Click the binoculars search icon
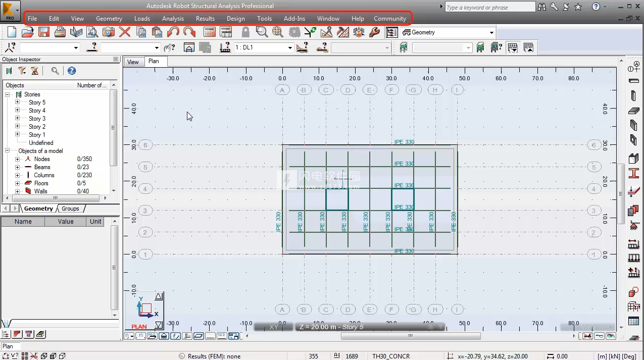Image resolution: width=644 pixels, height=360 pixels. click(x=542, y=7)
